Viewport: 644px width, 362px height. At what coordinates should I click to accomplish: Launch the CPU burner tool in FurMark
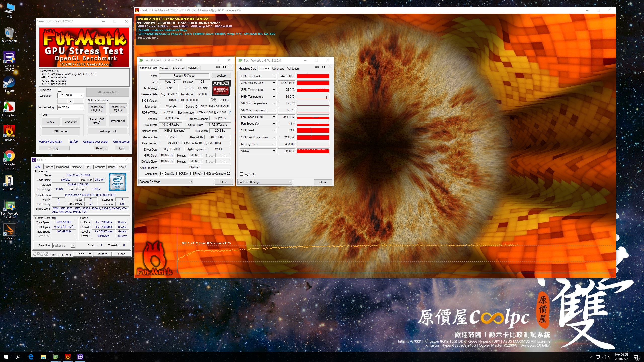pos(61,131)
